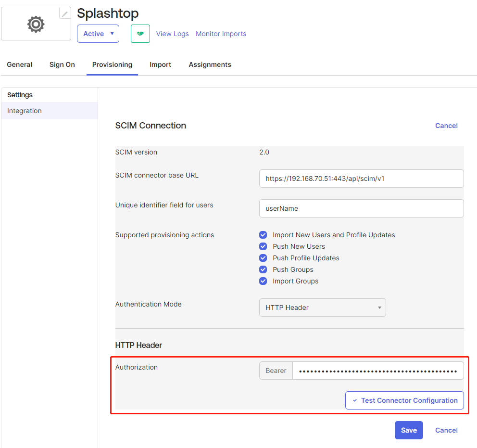This screenshot has width=477, height=448.
Task: Click the SCIM Connection heading
Action: [x=151, y=126]
